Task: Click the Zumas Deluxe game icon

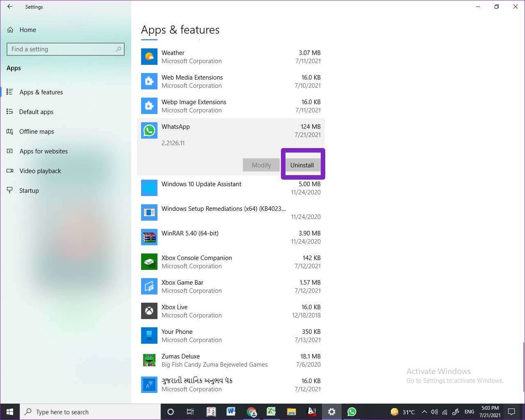Action: (149, 360)
